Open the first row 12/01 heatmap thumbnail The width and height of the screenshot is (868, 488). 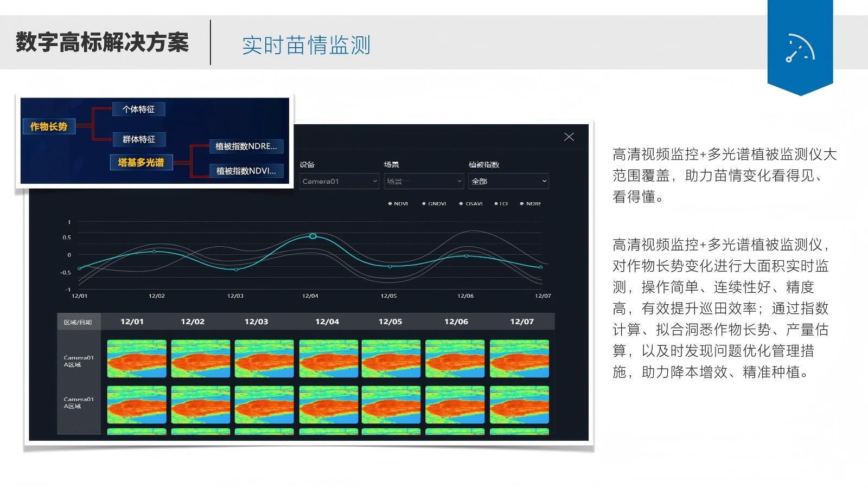[x=137, y=358]
